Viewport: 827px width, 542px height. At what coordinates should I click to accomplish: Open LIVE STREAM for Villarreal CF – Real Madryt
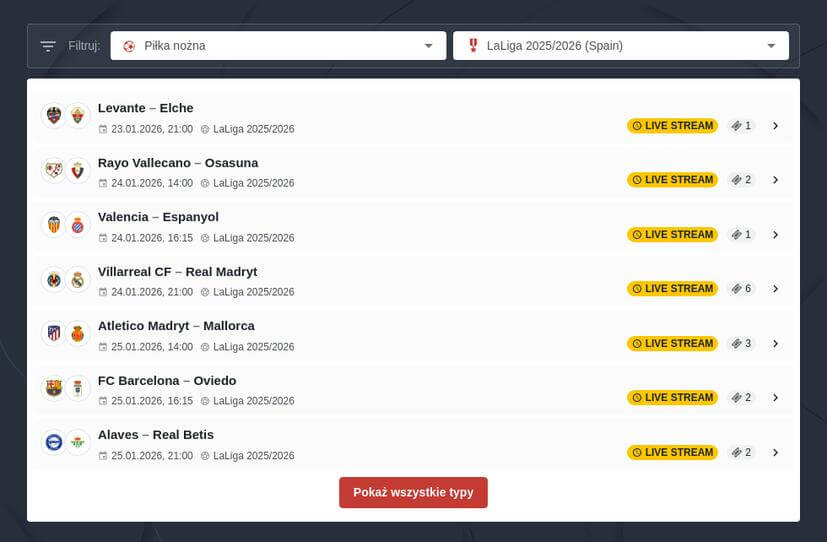(x=672, y=288)
